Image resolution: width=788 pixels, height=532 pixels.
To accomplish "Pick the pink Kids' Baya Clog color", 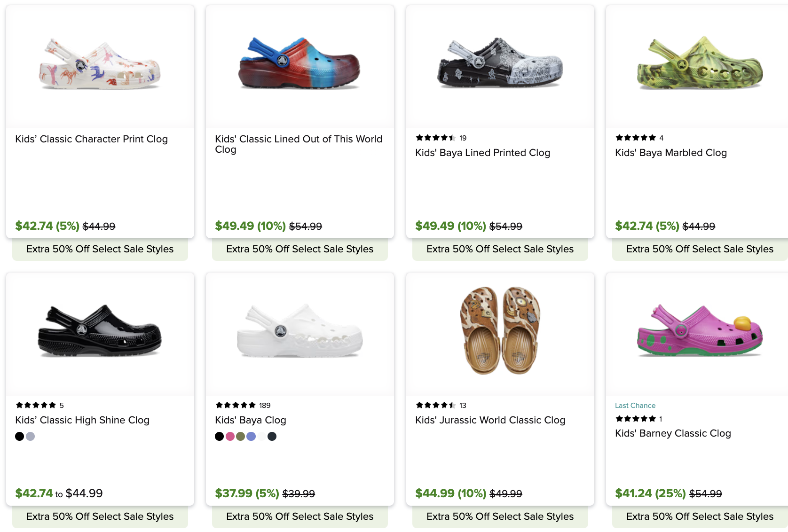I will click(230, 436).
